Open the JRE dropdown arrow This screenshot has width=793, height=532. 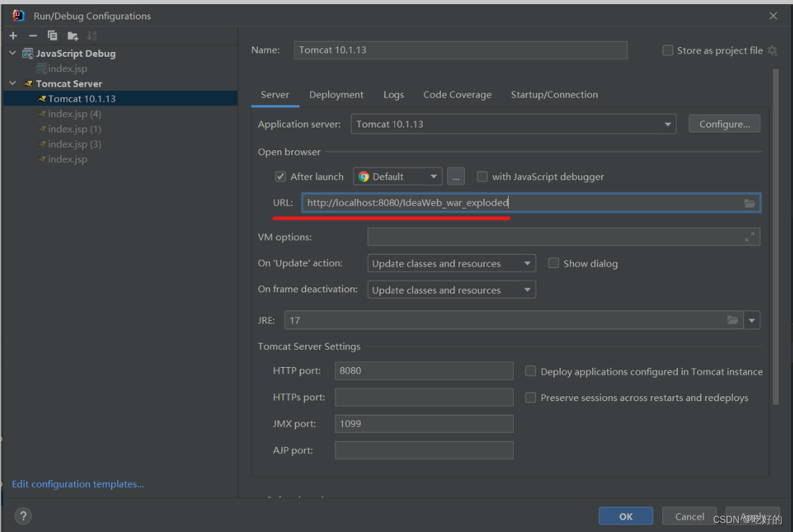click(x=751, y=320)
